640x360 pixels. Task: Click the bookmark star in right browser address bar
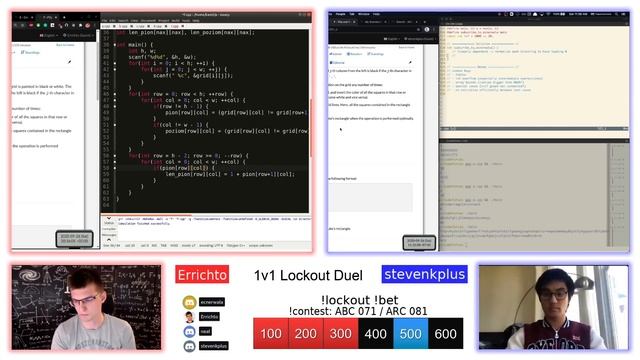coord(418,29)
